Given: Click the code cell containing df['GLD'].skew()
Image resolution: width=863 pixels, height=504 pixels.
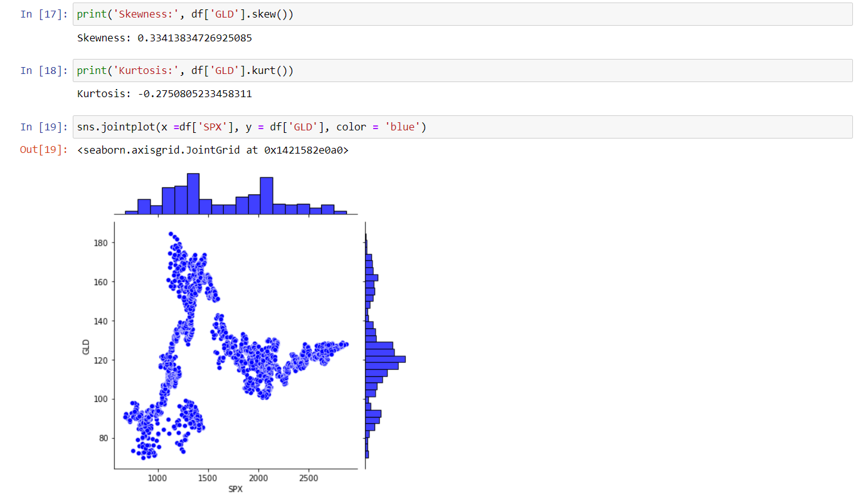Looking at the screenshot, I should point(462,14).
